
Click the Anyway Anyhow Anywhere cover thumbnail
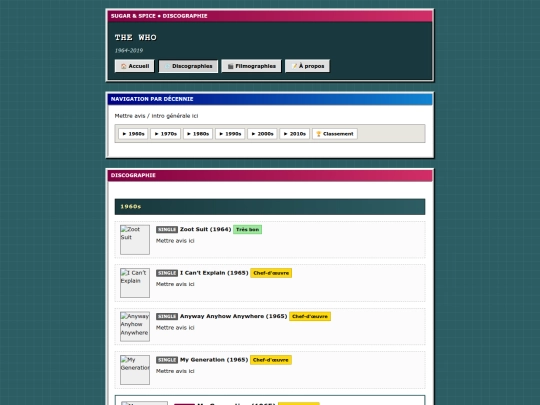135,326
